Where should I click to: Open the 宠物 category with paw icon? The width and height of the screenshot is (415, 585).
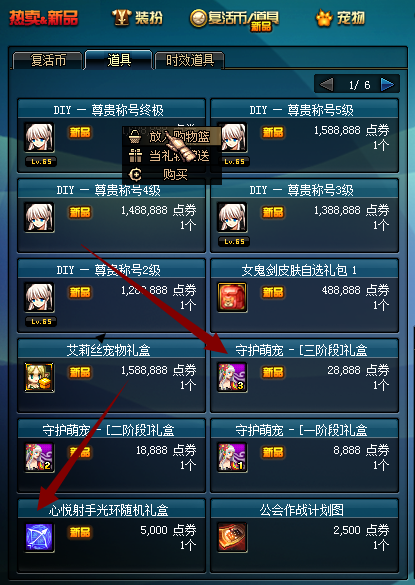pos(340,18)
